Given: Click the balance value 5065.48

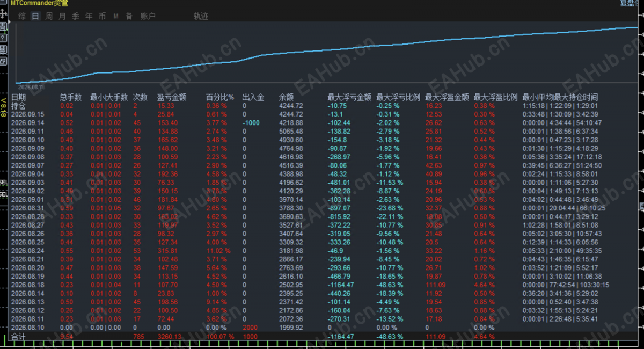Looking at the screenshot, I should 291,132.
